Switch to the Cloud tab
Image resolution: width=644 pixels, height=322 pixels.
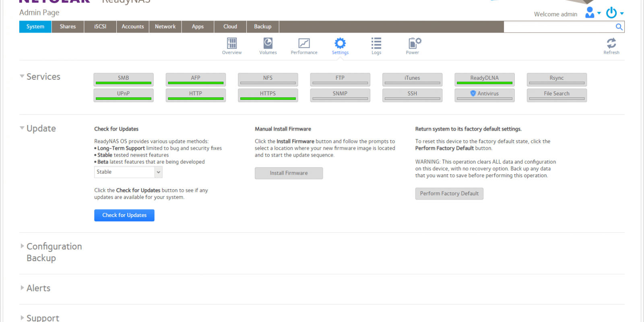pos(230,27)
